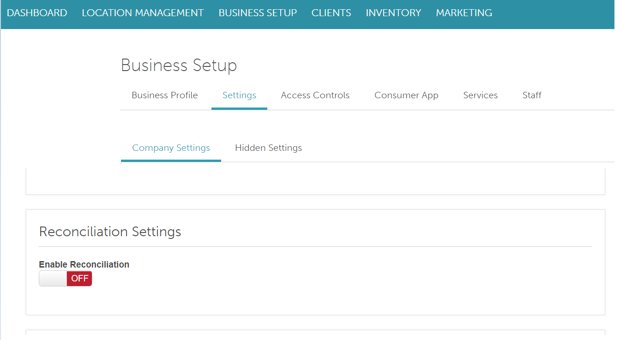Screen dimensions: 644x340
Task: Navigate to Inventory
Action: click(x=393, y=13)
